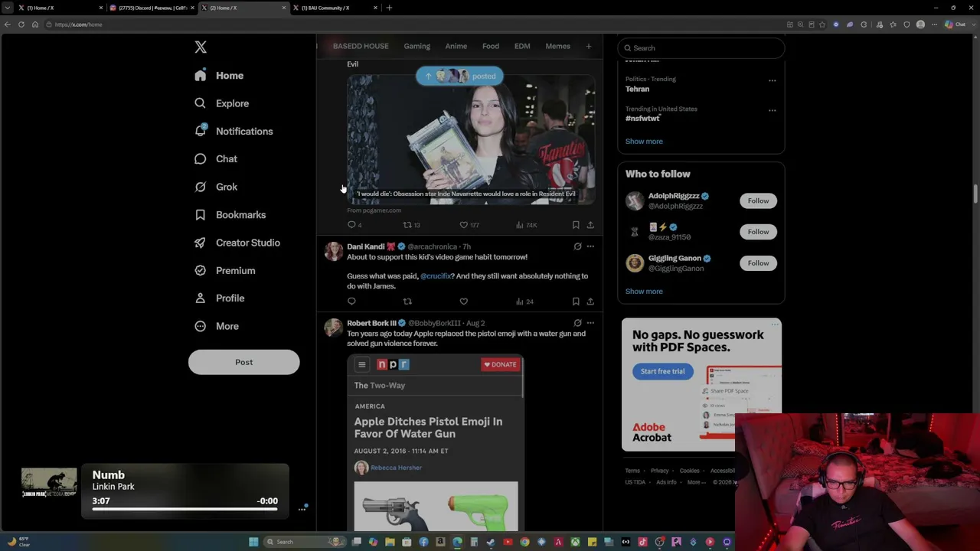The image size is (980, 551).
Task: Open Grok actions on Robert Bork III's post
Action: tap(577, 323)
